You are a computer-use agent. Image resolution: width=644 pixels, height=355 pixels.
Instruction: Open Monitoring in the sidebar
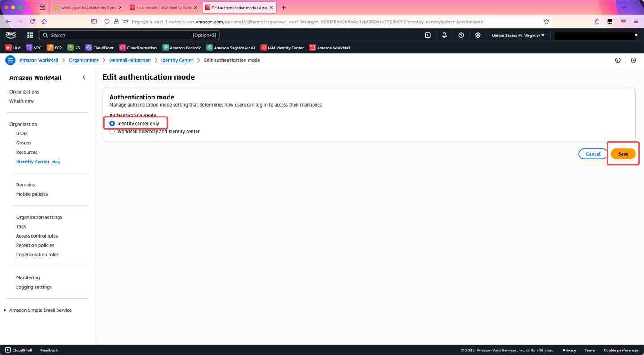(28, 278)
